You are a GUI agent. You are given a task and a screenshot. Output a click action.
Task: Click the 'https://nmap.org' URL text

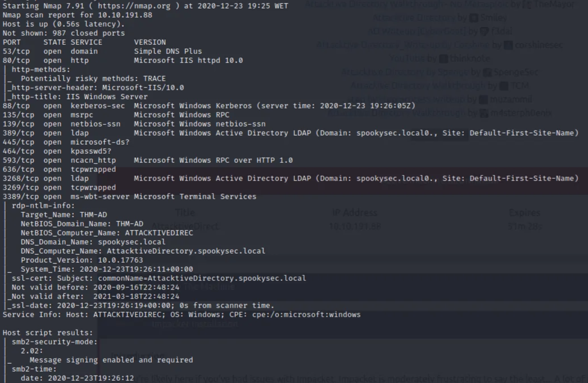tap(134, 6)
